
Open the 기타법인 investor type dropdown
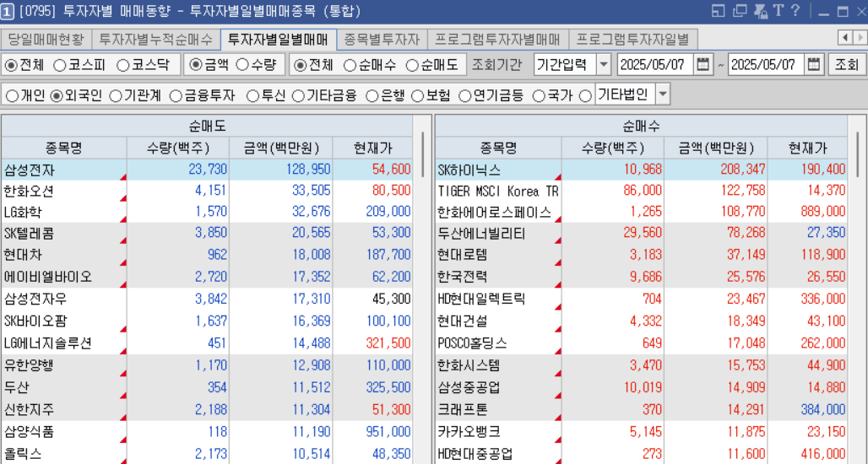(663, 94)
